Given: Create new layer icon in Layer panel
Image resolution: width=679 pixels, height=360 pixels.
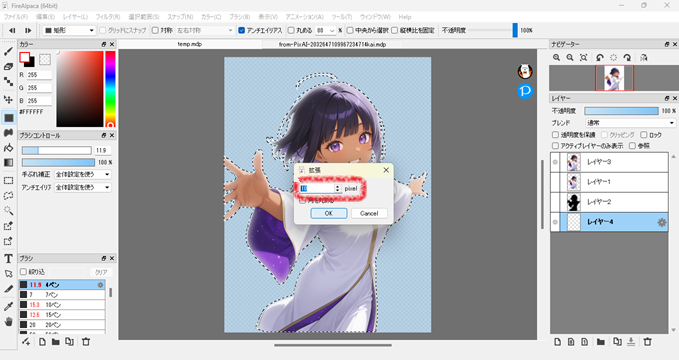Looking at the screenshot, I should click(557, 342).
